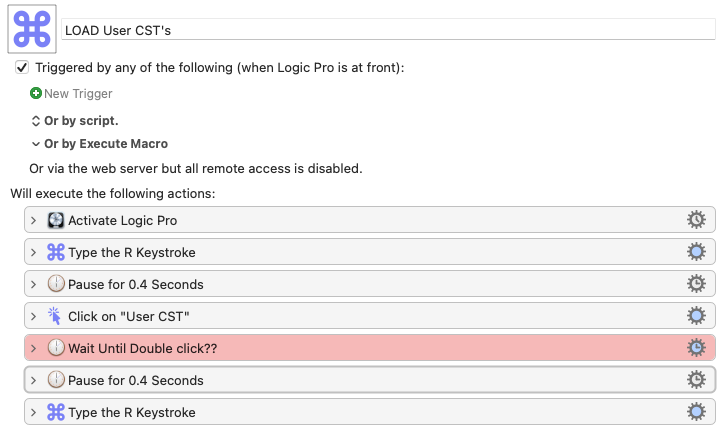Select the second Pause for 0.4 Seconds action

[x=350, y=380]
